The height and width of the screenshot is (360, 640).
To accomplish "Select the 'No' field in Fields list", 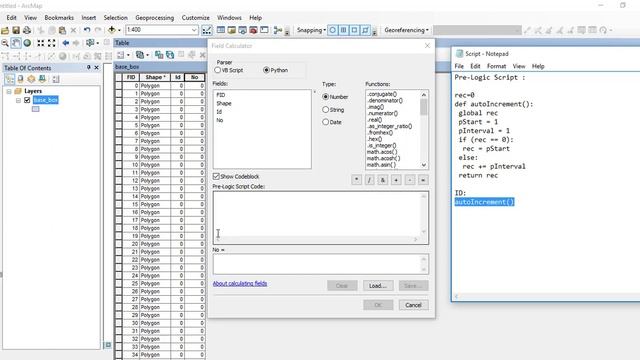I will 220,120.
